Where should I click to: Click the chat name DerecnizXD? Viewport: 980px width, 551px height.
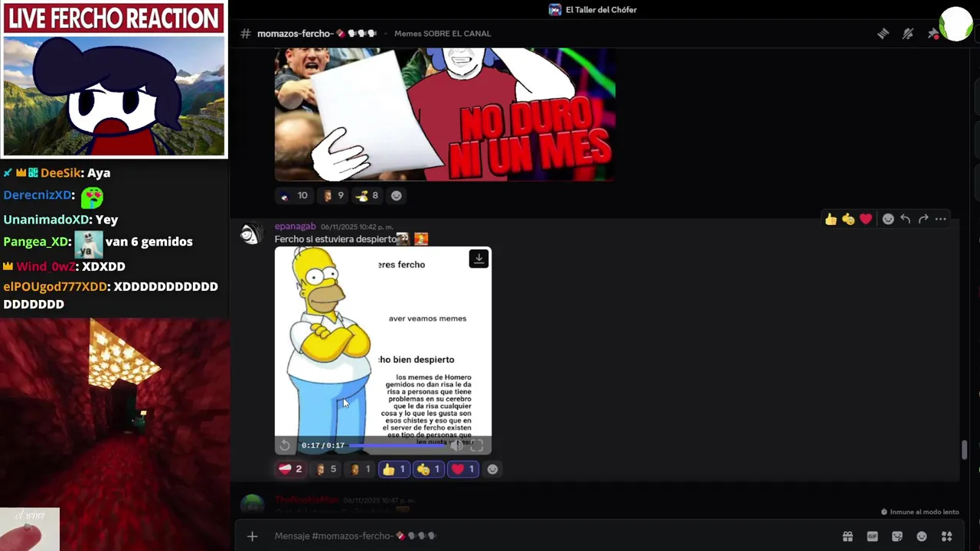point(38,195)
